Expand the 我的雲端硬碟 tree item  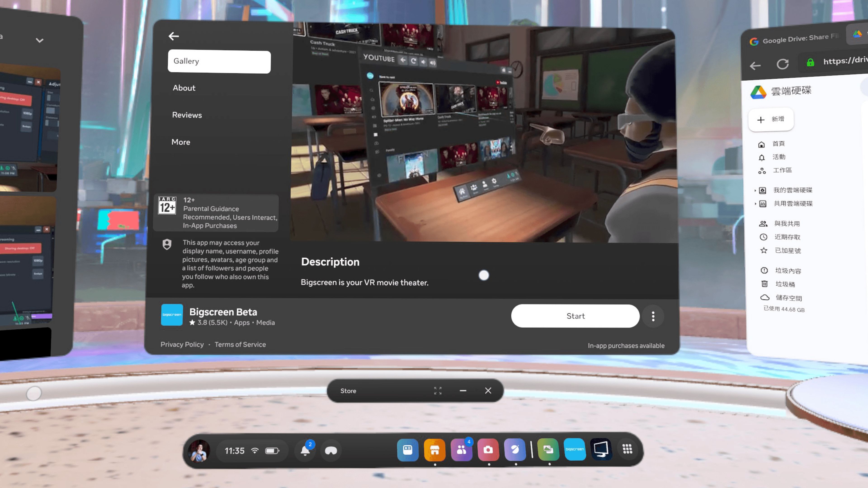click(755, 191)
